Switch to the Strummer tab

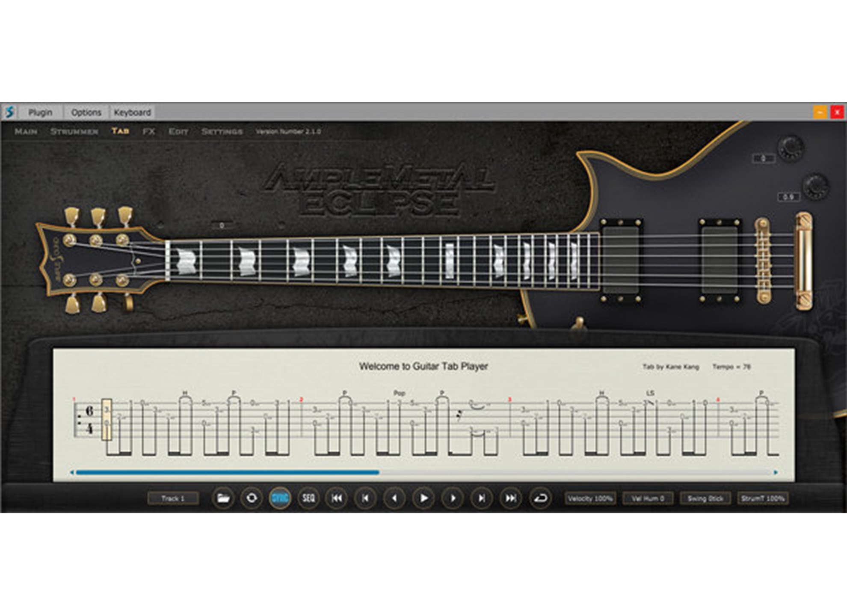(x=74, y=131)
